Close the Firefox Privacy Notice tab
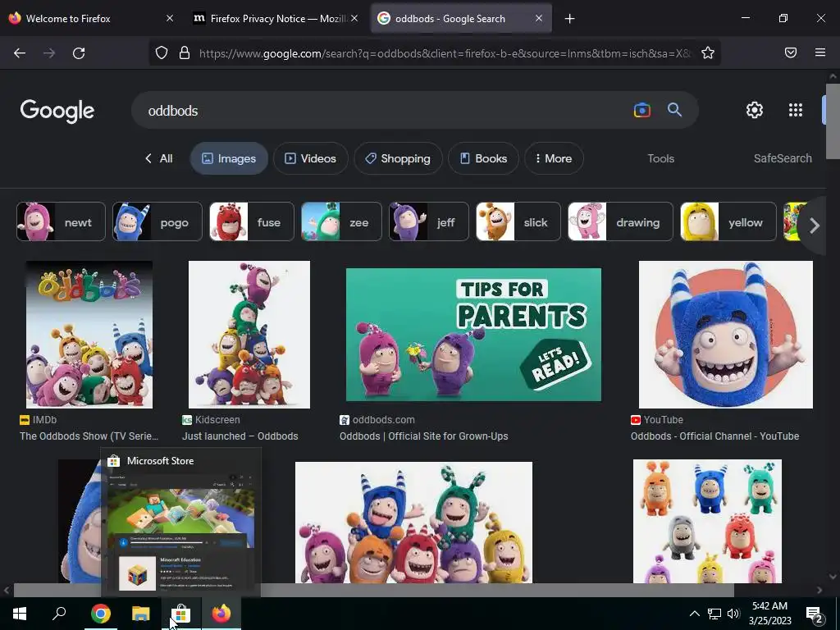 [x=354, y=18]
